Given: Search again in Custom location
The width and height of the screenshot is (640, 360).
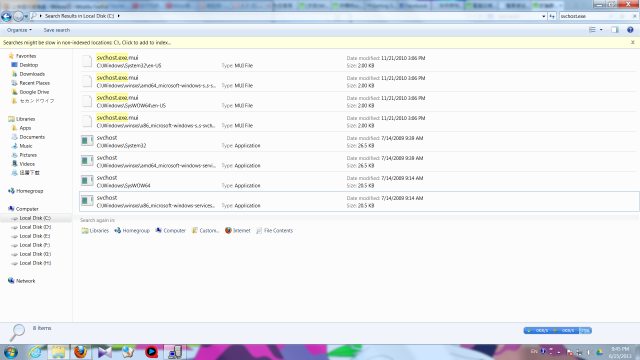Looking at the screenshot, I should tap(205, 231).
